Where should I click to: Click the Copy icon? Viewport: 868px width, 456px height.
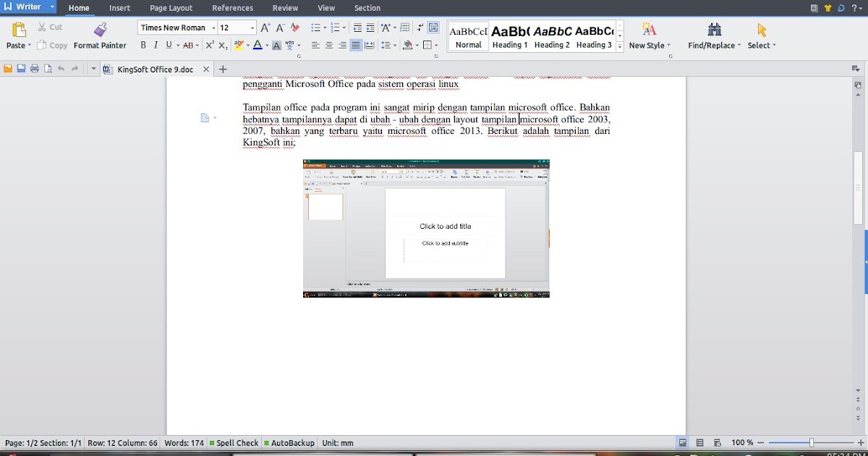tap(42, 45)
